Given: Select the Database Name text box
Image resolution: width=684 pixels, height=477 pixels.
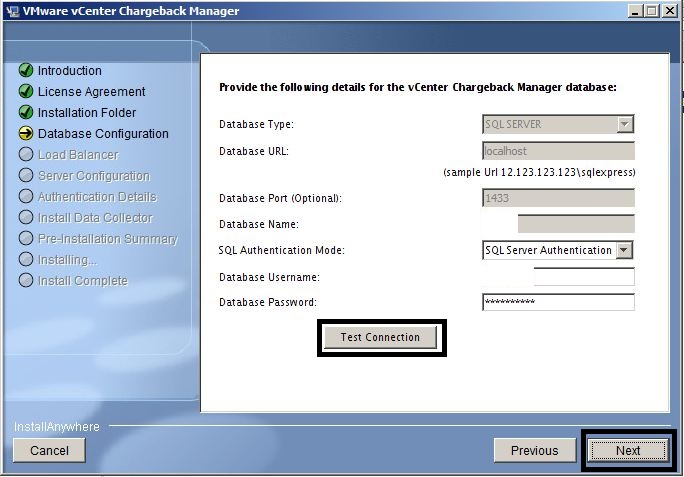Looking at the screenshot, I should (576, 224).
